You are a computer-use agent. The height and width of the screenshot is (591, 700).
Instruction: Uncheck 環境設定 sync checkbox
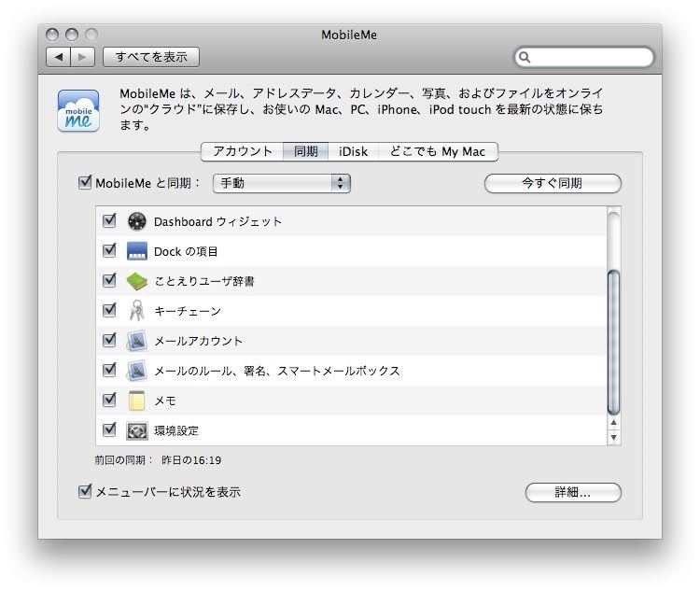pyautogui.click(x=109, y=429)
